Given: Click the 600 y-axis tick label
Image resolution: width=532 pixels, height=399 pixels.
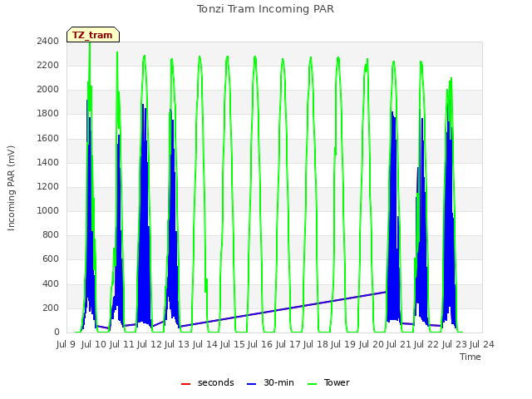Looking at the screenshot, I should (x=51, y=259).
